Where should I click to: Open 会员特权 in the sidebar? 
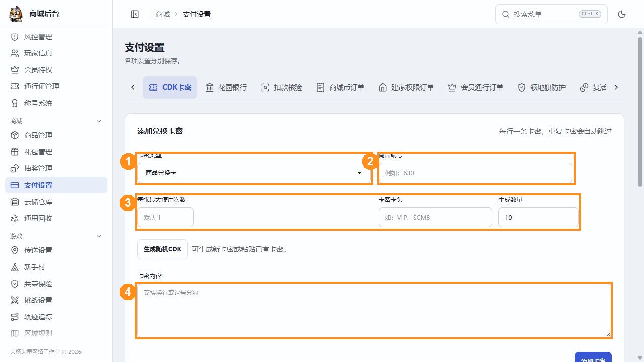pos(56,70)
